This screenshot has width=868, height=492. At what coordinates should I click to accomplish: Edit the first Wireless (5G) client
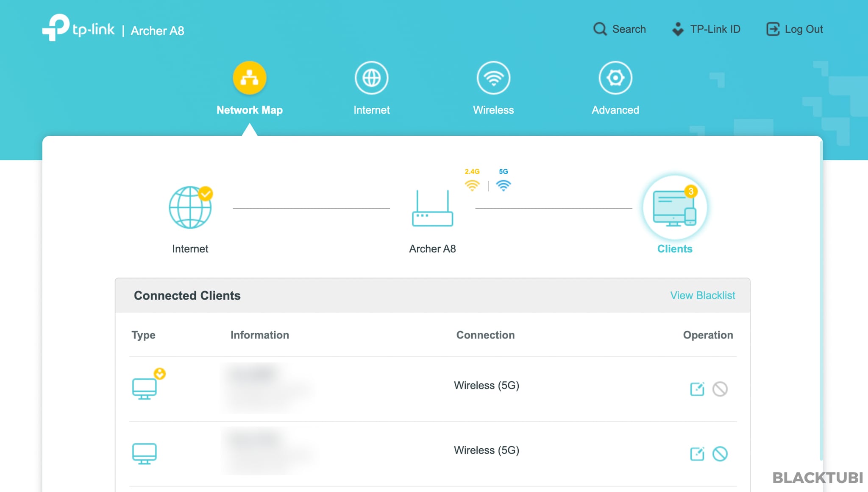tap(697, 389)
